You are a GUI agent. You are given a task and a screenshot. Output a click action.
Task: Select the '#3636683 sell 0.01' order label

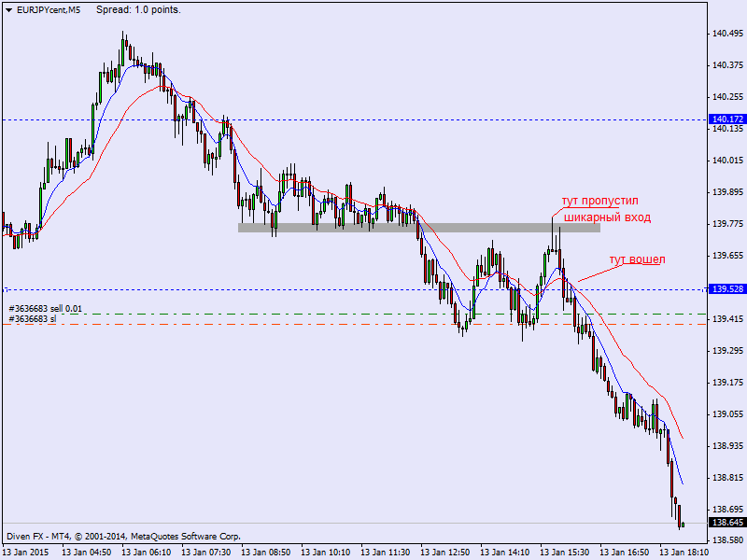click(45, 309)
